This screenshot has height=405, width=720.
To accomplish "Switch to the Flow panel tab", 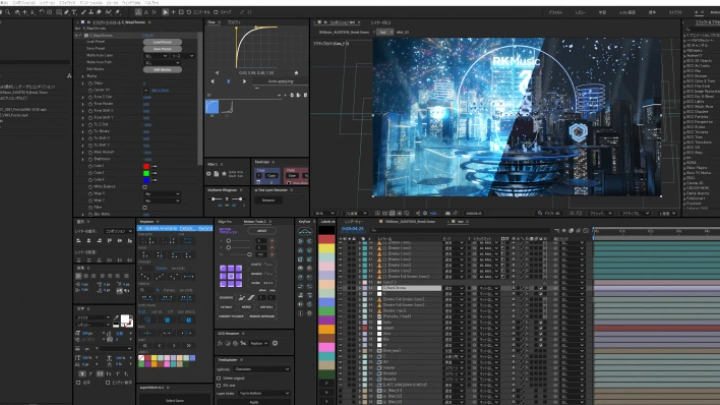I will 212,22.
